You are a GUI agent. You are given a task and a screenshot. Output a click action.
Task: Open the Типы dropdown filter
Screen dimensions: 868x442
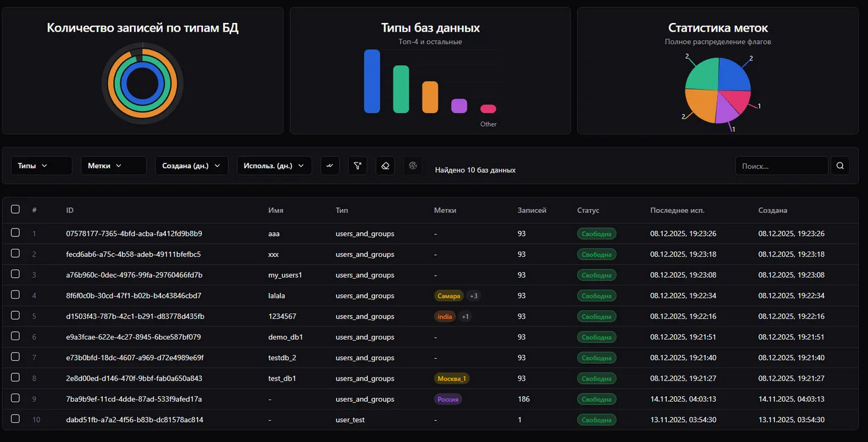[42, 166]
